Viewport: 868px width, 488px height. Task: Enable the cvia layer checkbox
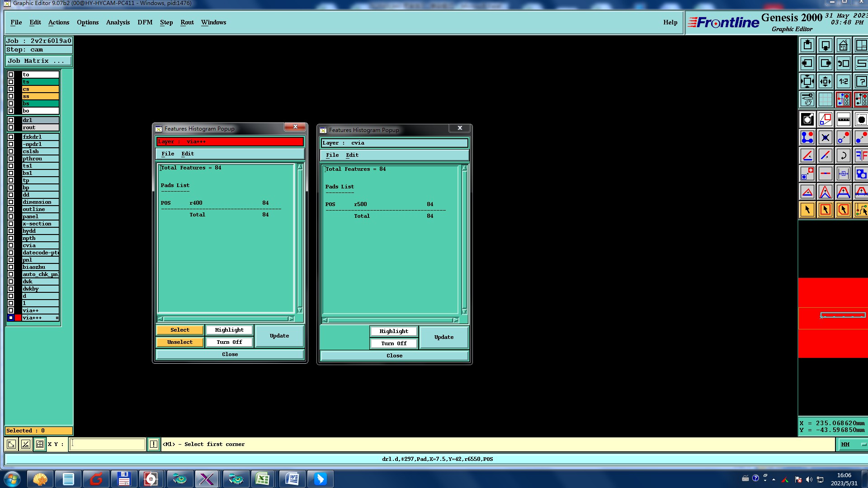click(x=11, y=245)
